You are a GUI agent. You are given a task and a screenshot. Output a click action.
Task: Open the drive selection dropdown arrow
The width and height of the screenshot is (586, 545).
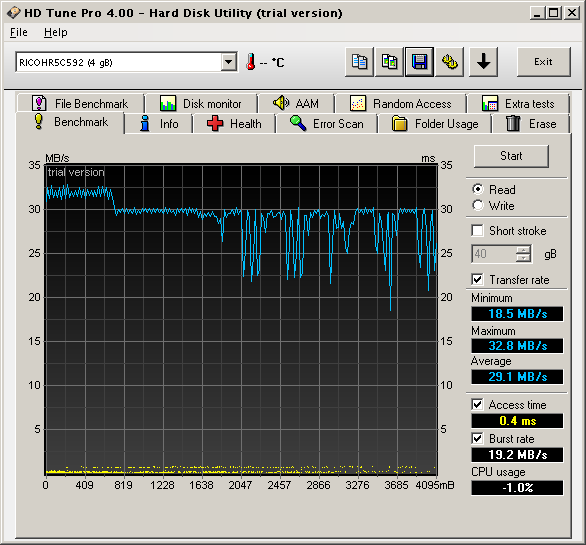[228, 62]
